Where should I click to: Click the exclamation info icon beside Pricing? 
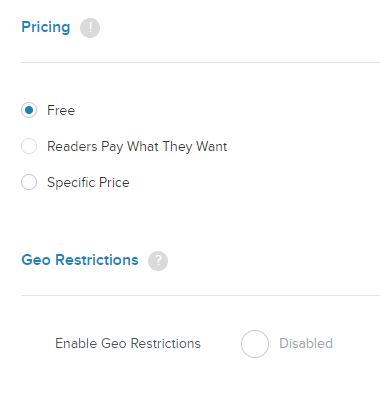(90, 28)
